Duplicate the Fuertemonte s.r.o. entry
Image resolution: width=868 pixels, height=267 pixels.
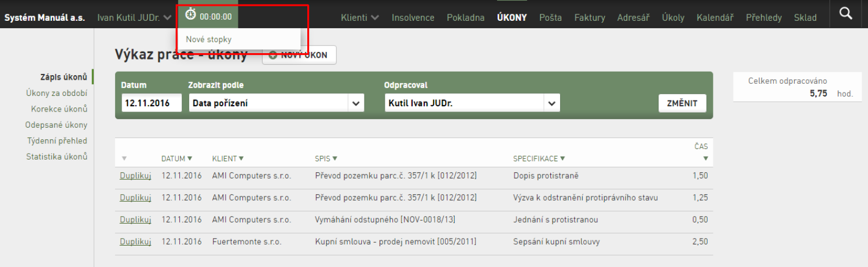[135, 242]
